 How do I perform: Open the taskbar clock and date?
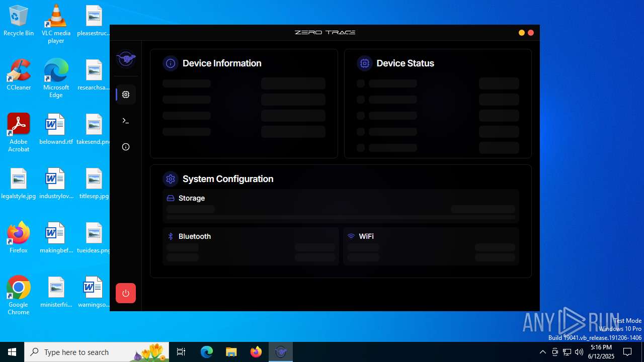(x=601, y=352)
